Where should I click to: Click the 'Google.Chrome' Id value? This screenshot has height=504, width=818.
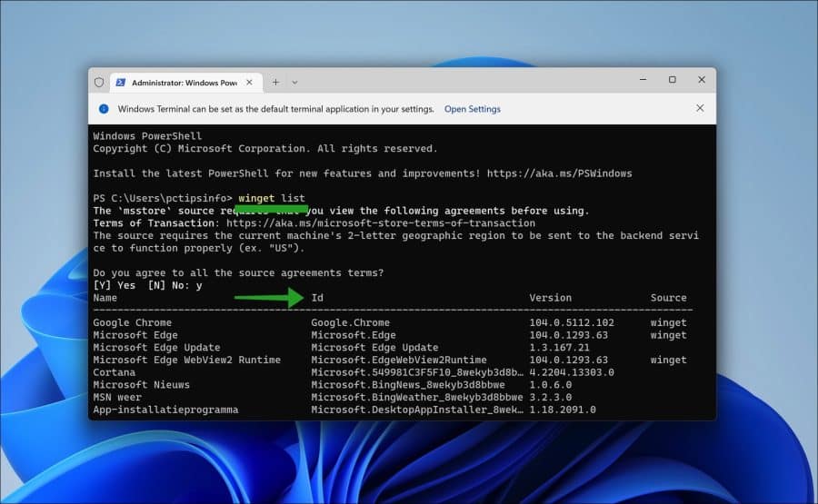[x=351, y=322]
